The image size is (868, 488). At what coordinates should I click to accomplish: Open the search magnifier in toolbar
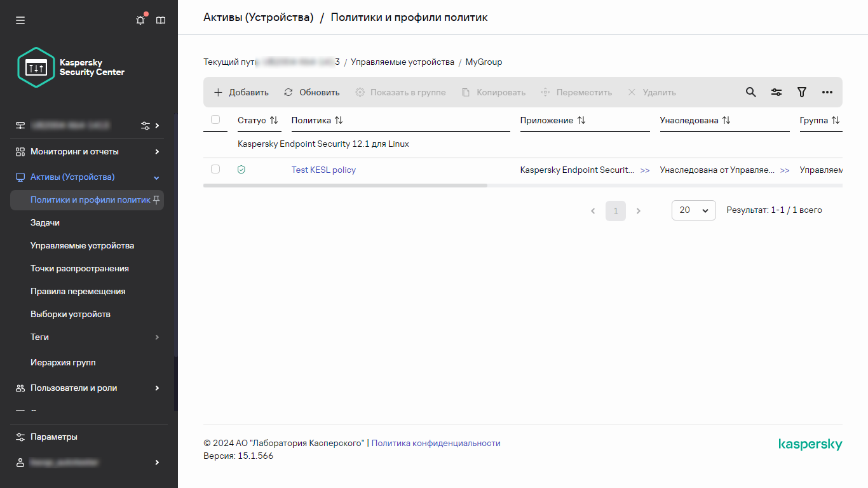click(751, 92)
